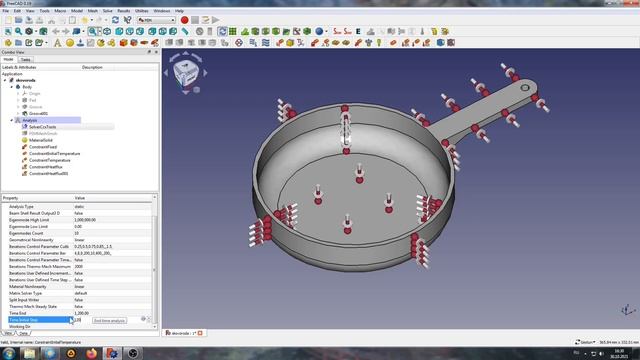The width and height of the screenshot is (640, 360).
Task: Switch to the Tasks tab
Action: point(25,60)
